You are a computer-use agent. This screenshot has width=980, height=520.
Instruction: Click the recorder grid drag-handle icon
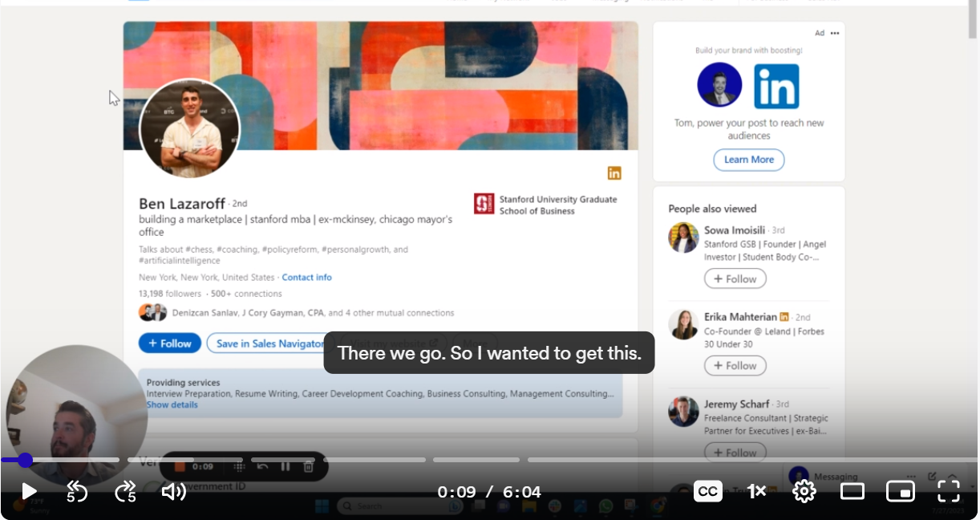click(238, 466)
